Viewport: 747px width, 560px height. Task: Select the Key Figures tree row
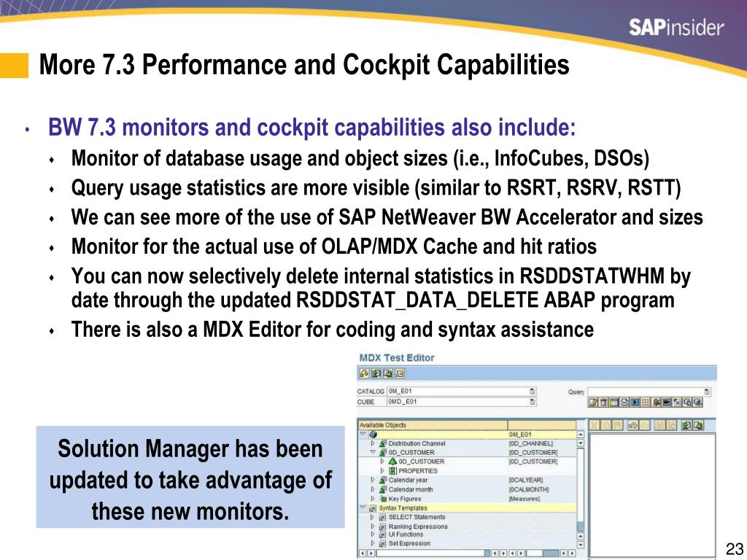click(468, 499)
